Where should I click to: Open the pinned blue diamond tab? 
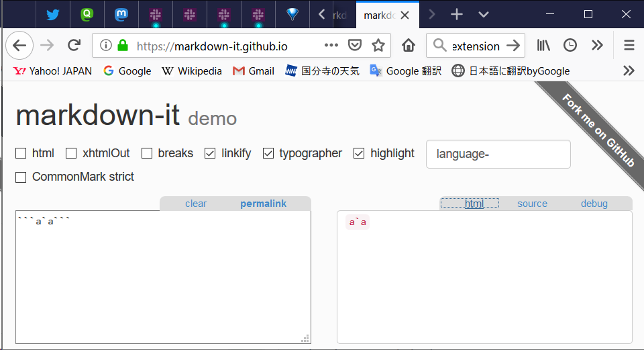click(292, 15)
